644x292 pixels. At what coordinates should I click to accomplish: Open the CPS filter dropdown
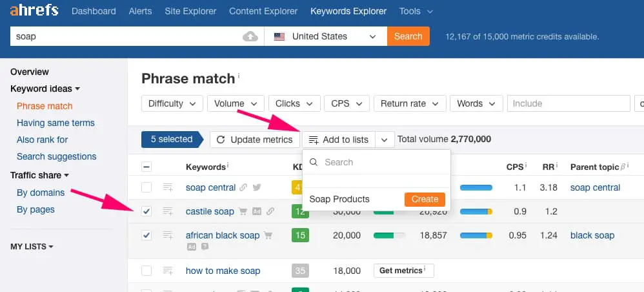[347, 103]
